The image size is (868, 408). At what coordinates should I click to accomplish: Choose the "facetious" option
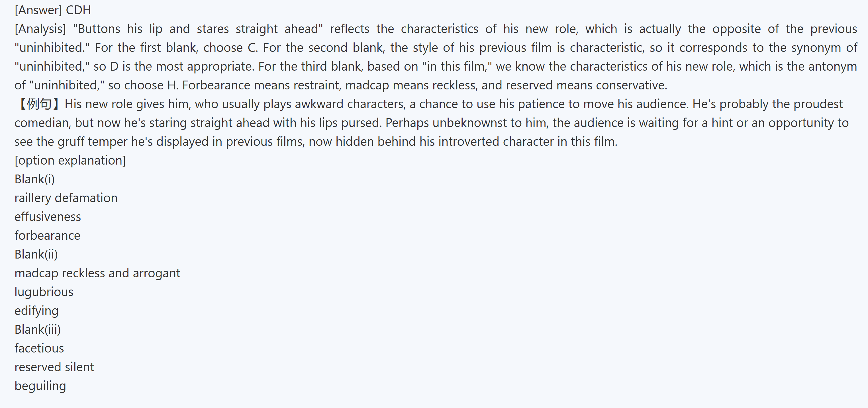click(39, 348)
